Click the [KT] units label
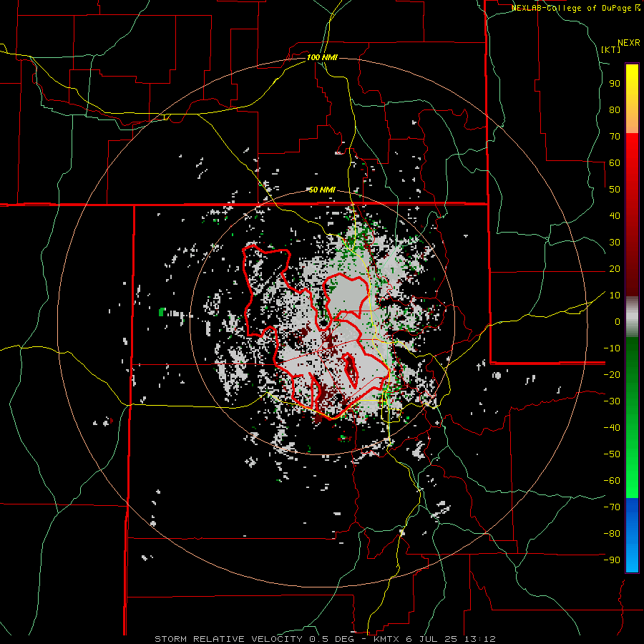The width and height of the screenshot is (644, 644). click(610, 49)
